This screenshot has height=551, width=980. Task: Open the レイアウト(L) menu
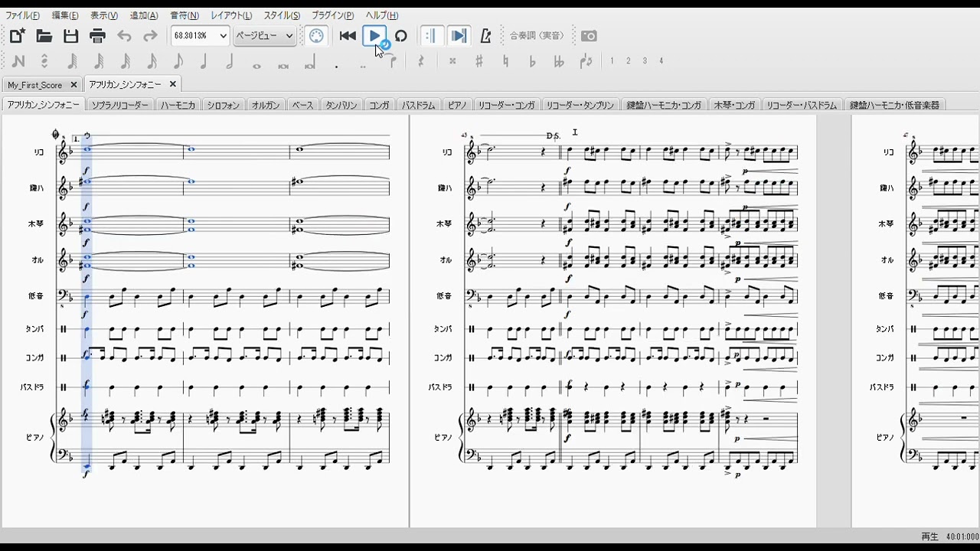[x=231, y=15]
